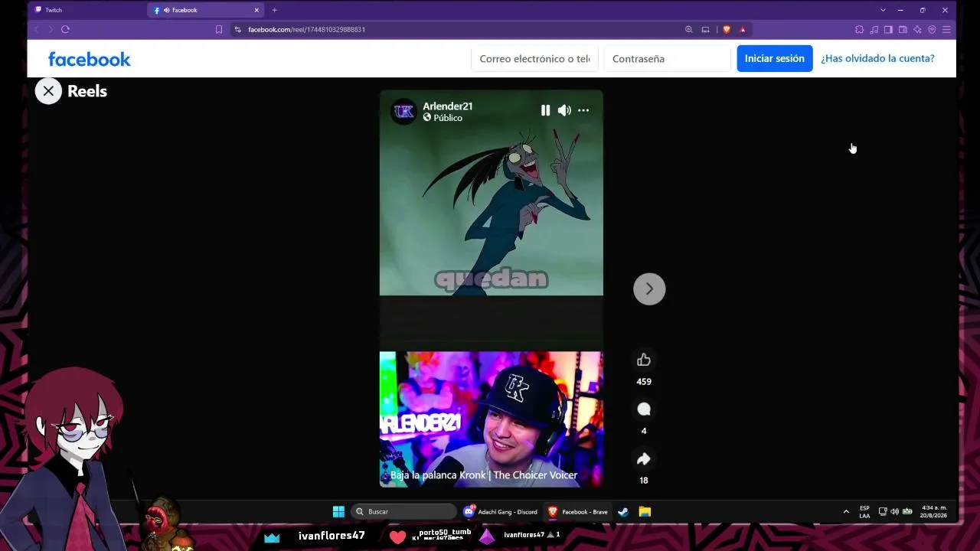
Task: Open the browser extensions puzzle icon
Action: tap(859, 29)
